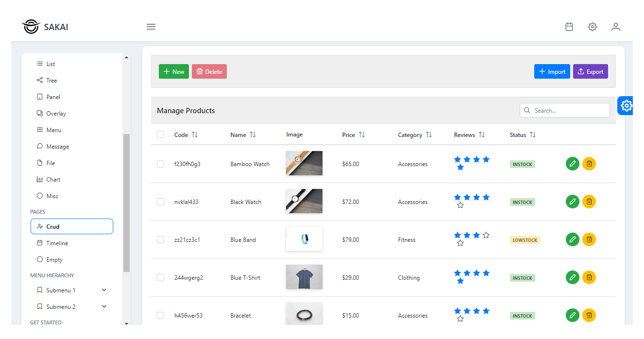This screenshot has width=644, height=339.
Task: Select Chart in the sidebar menu
Action: [x=53, y=180]
